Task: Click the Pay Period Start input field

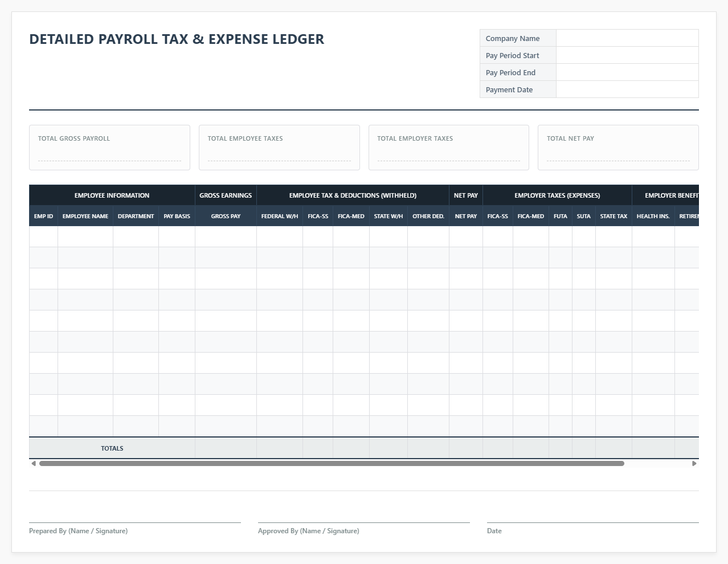Action: tap(627, 55)
